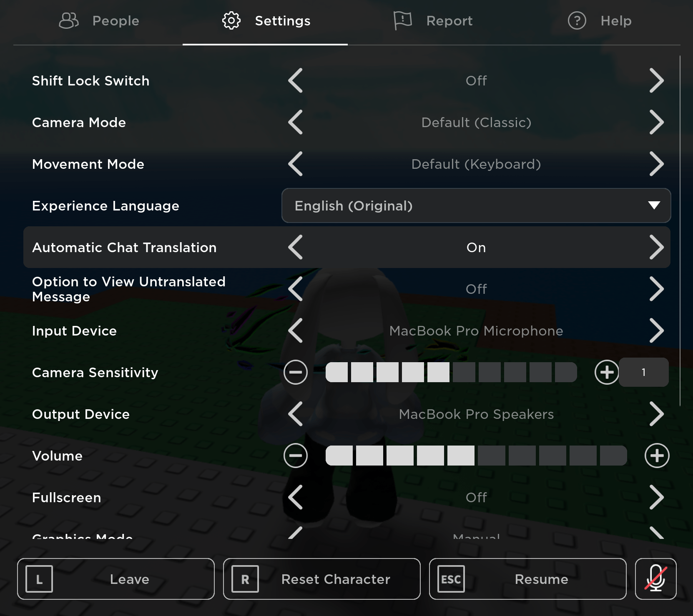Image resolution: width=693 pixels, height=616 pixels.
Task: Enable Fullscreen mode
Action: pyautogui.click(x=657, y=497)
